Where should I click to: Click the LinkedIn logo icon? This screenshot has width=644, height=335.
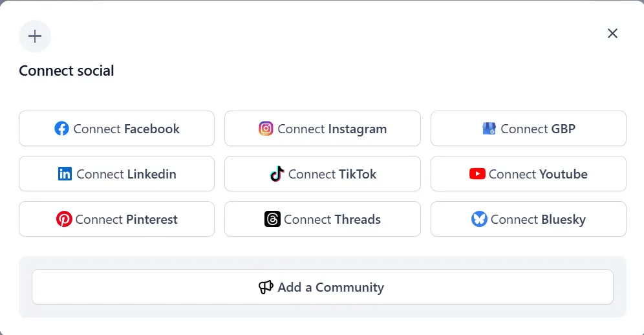[65, 174]
